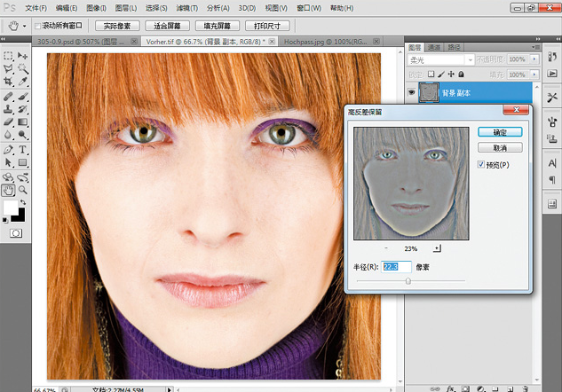Select the Hand tool in toolbox

coord(8,190)
